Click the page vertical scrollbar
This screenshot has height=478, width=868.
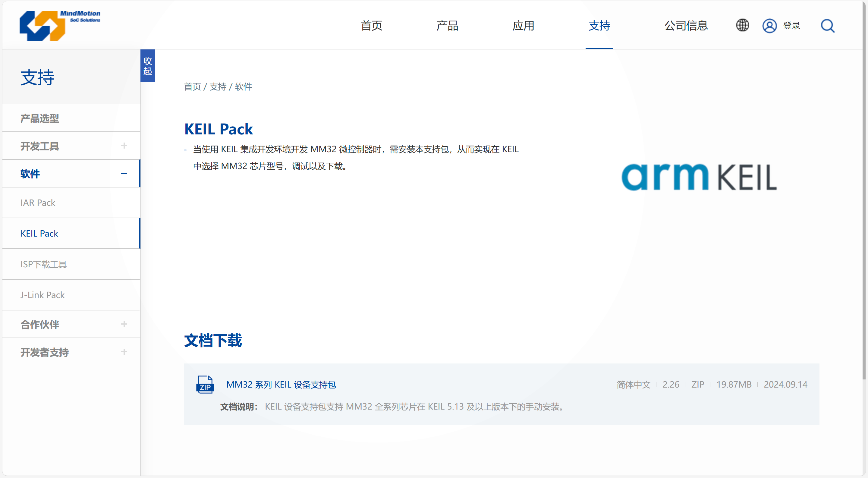(865, 202)
